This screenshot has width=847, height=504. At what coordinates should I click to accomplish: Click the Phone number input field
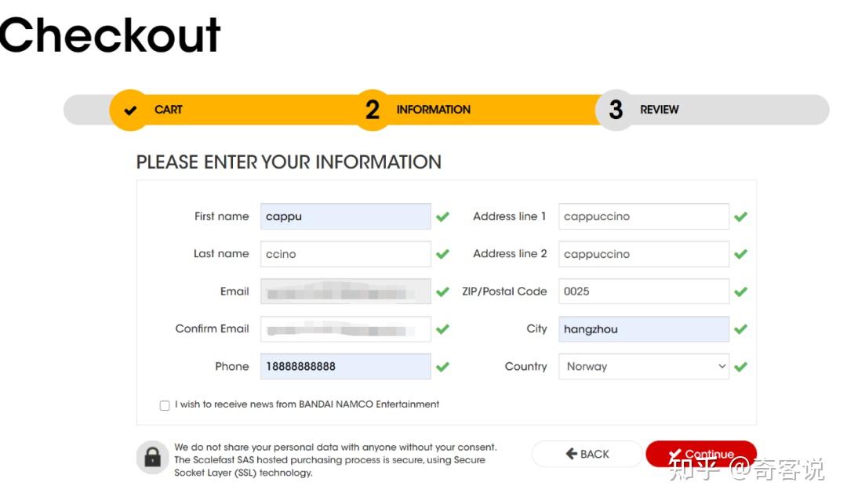coord(345,366)
